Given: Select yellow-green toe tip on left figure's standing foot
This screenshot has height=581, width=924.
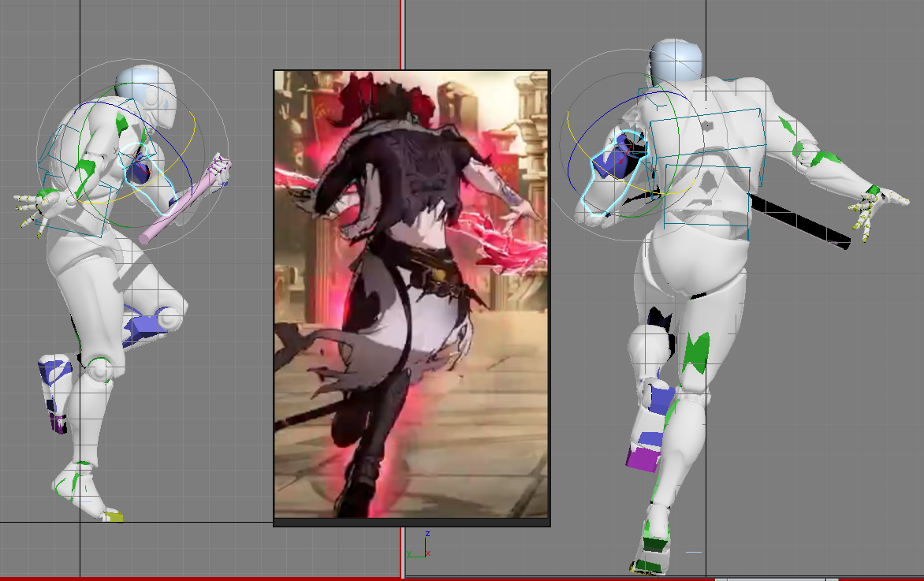Looking at the screenshot, I should click(113, 517).
